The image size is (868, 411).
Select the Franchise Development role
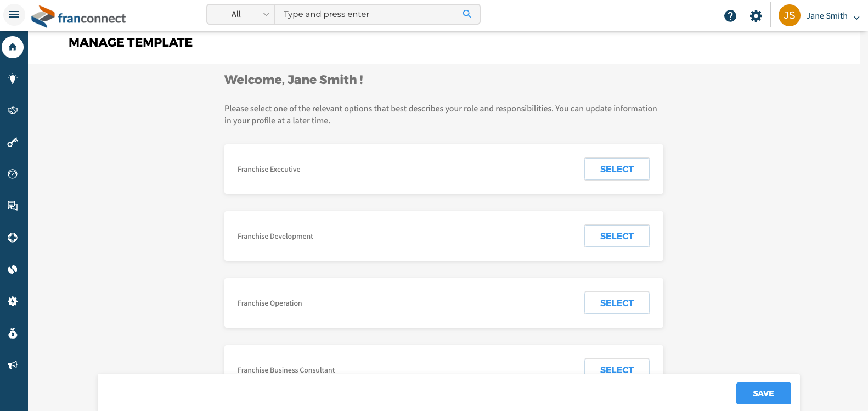[617, 236]
